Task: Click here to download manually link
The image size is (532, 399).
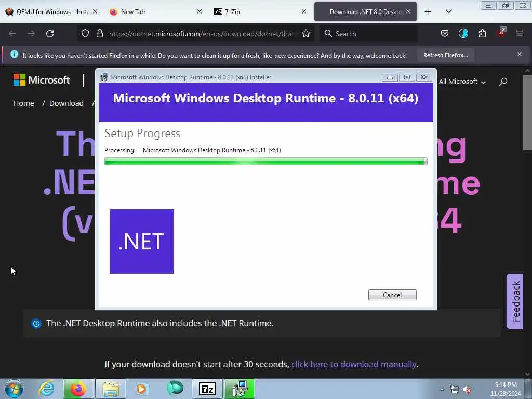Action: pyautogui.click(x=354, y=364)
